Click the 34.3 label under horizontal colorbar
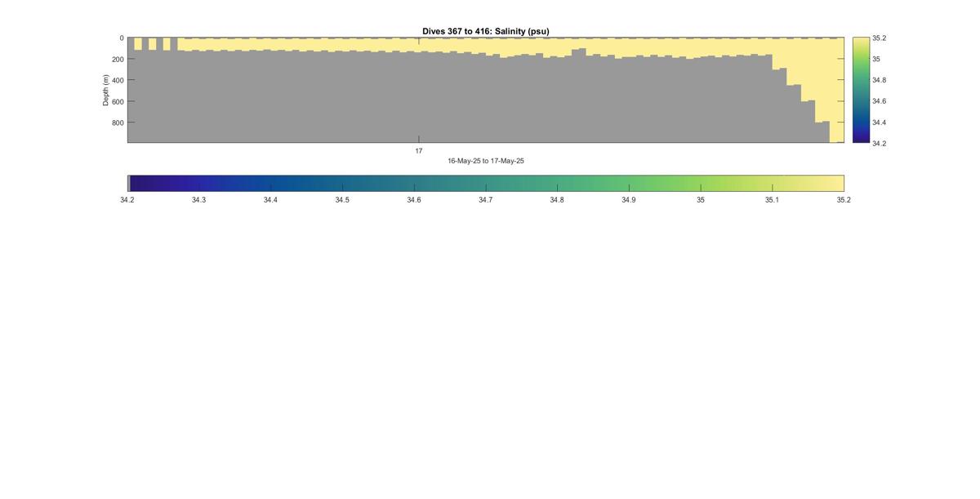The image size is (980, 499). (x=198, y=199)
